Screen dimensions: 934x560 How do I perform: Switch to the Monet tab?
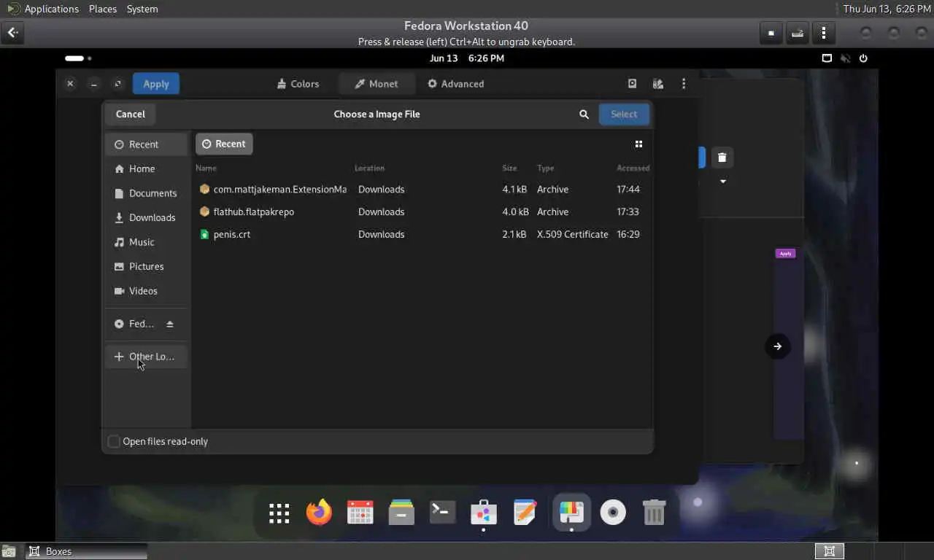click(x=377, y=84)
